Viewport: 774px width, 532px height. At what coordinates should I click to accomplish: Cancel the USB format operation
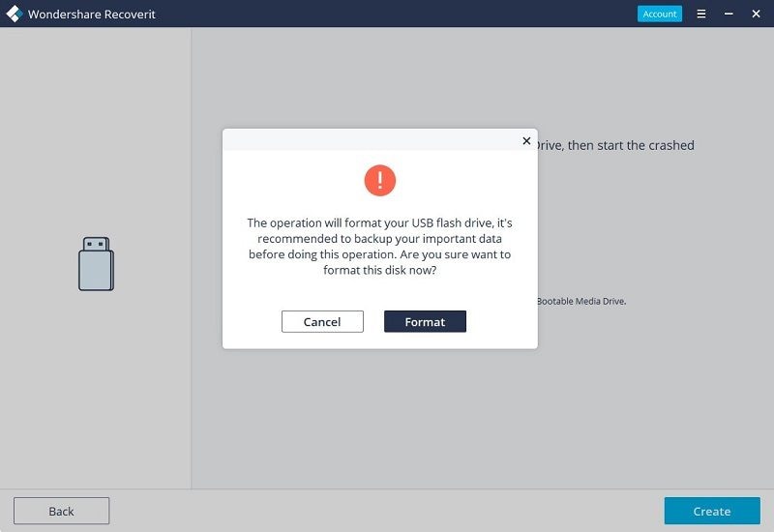click(322, 322)
